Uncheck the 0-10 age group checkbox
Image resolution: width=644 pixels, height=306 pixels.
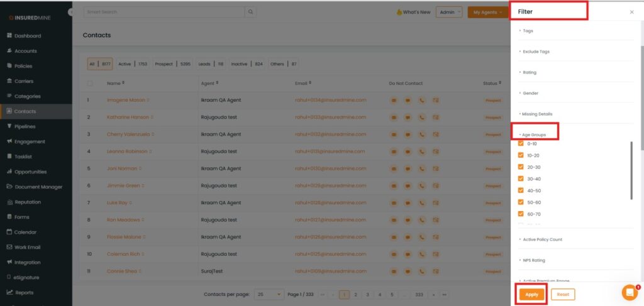pos(521,143)
